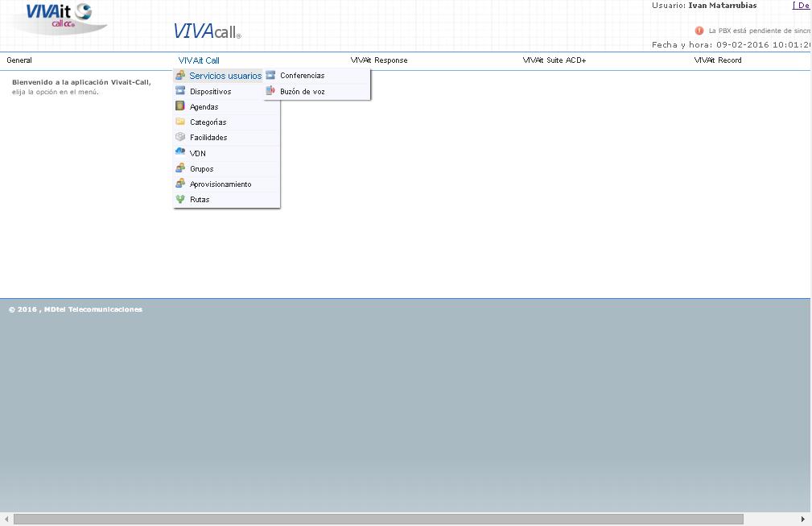812x526 pixels.
Task: Open Conferencias submenu item
Action: pos(317,76)
